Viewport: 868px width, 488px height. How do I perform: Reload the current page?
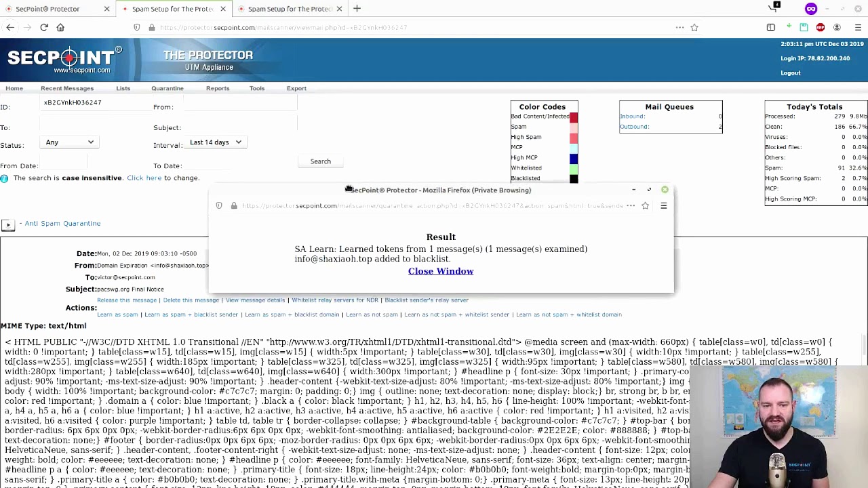coord(44,27)
